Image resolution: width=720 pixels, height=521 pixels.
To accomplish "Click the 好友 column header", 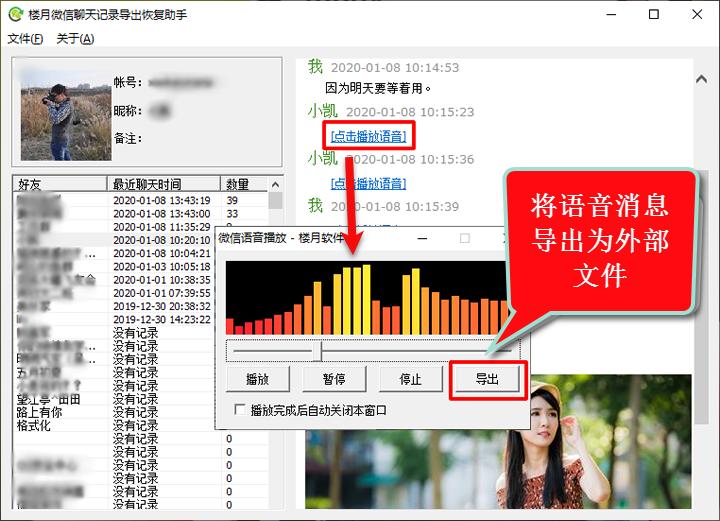I will [60, 184].
